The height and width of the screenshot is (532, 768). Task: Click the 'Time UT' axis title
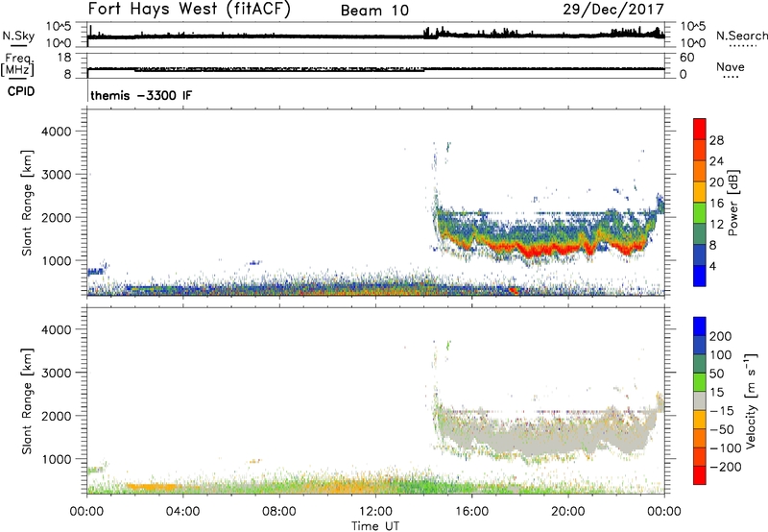click(x=375, y=526)
